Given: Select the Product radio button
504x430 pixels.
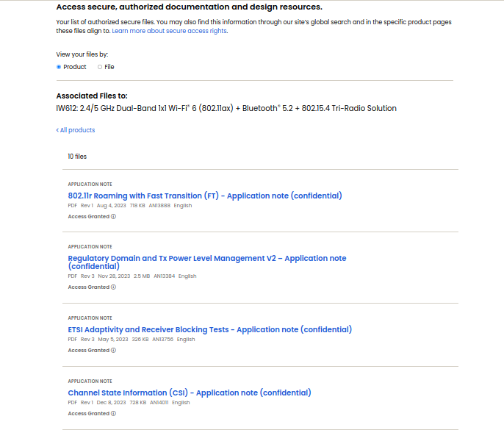Looking at the screenshot, I should tap(59, 67).
